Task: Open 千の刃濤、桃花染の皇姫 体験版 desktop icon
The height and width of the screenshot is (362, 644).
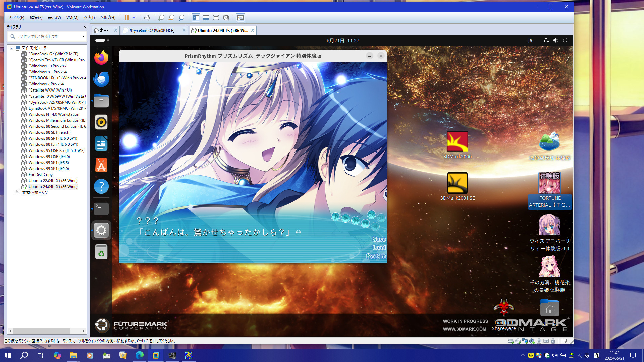Action: point(549,275)
